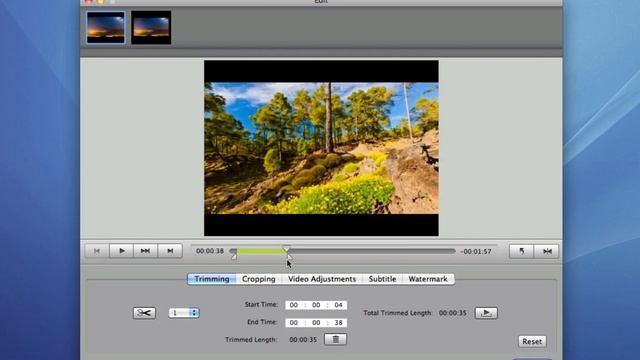Click the untrimmed gray part of the timeline
Screen dimensions: 640x360
pyautogui.click(x=372, y=251)
